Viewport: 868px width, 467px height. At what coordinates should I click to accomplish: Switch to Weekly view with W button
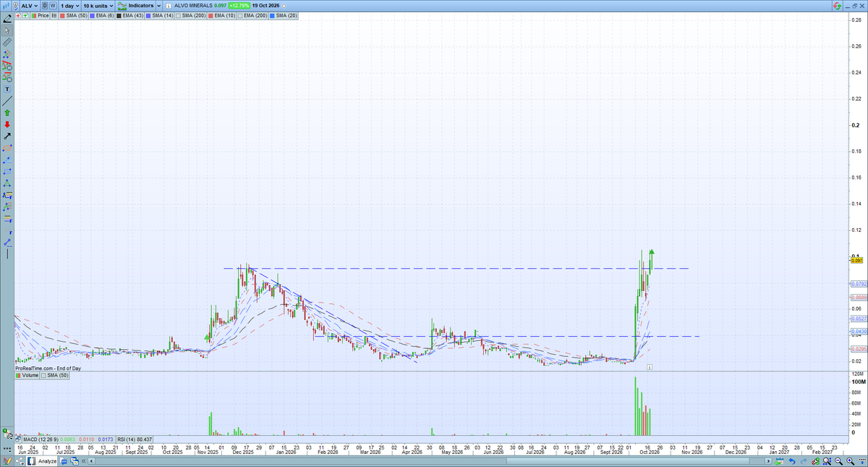(x=53, y=6)
